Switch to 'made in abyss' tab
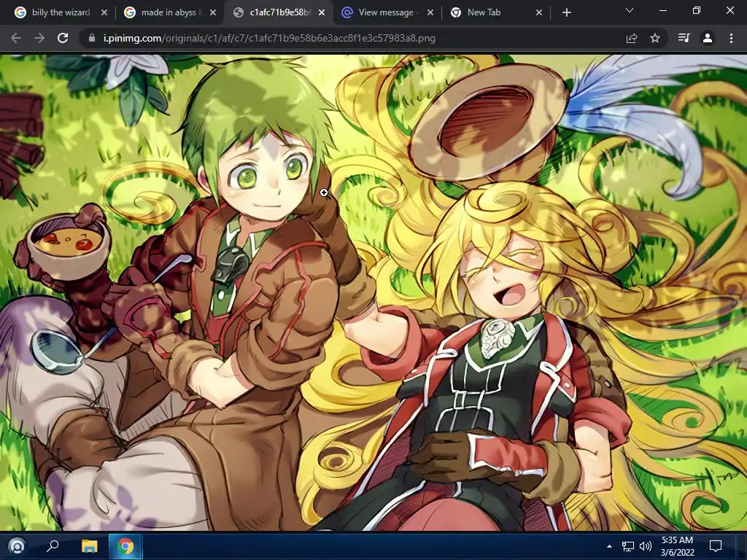This screenshot has width=747, height=560. (169, 12)
